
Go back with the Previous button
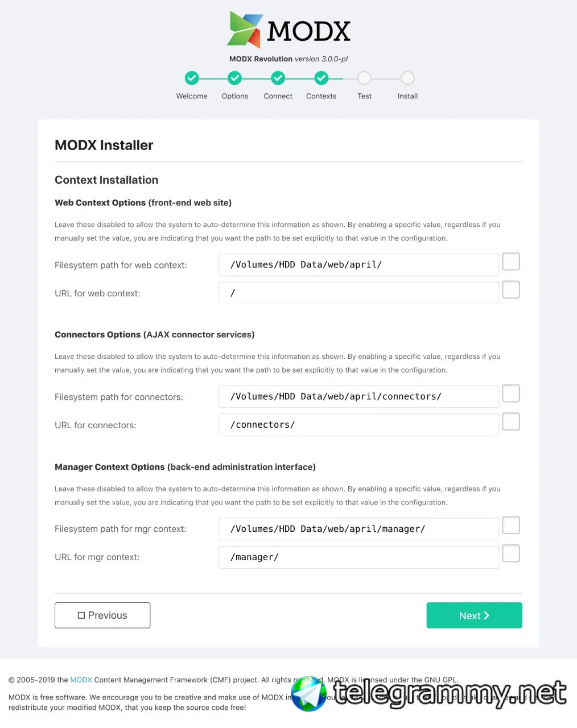click(x=102, y=615)
